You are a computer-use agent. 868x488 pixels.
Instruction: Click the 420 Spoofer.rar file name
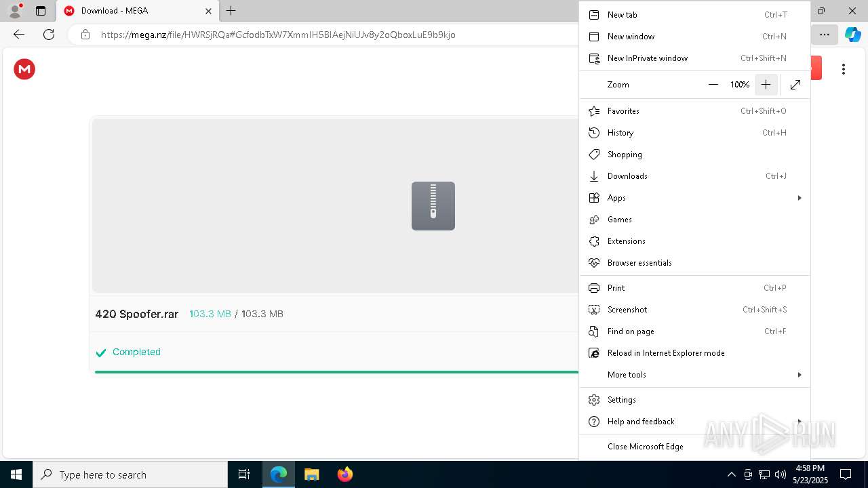pos(137,314)
